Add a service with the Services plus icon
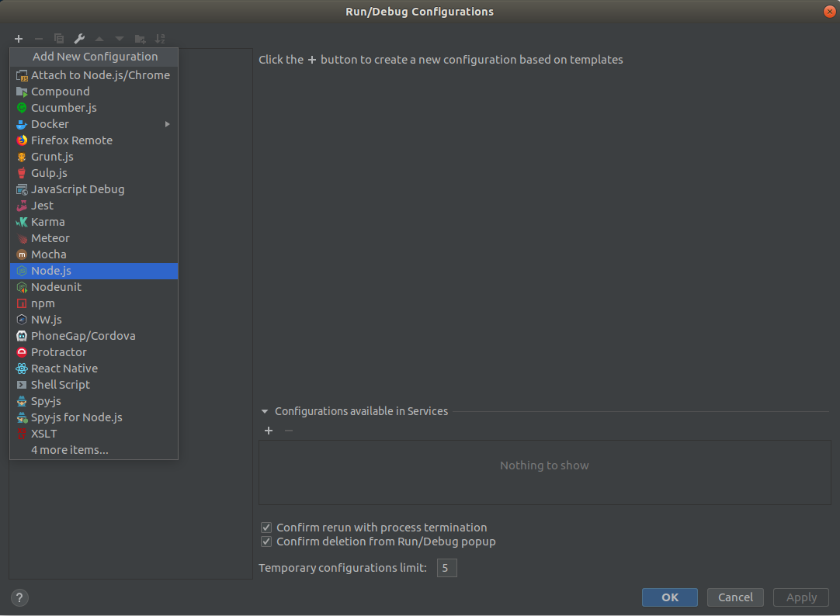The image size is (840, 616). (269, 431)
